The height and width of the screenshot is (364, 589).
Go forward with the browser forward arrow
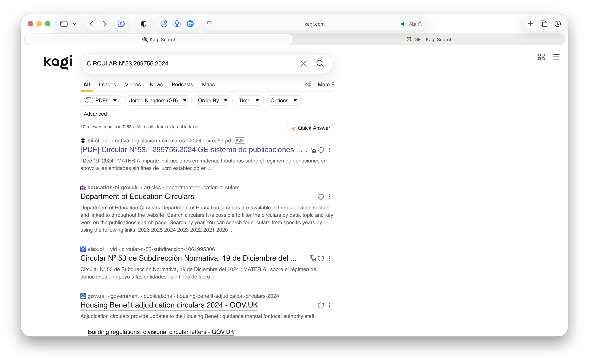click(x=105, y=24)
